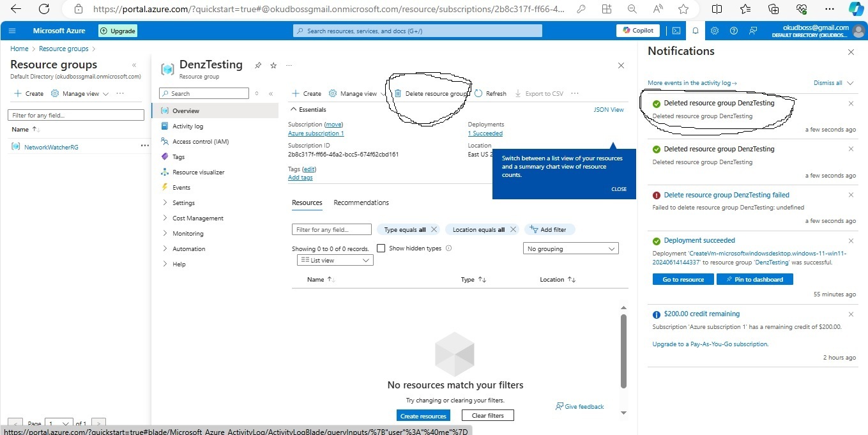Open portal settings gear icon

[715, 31]
